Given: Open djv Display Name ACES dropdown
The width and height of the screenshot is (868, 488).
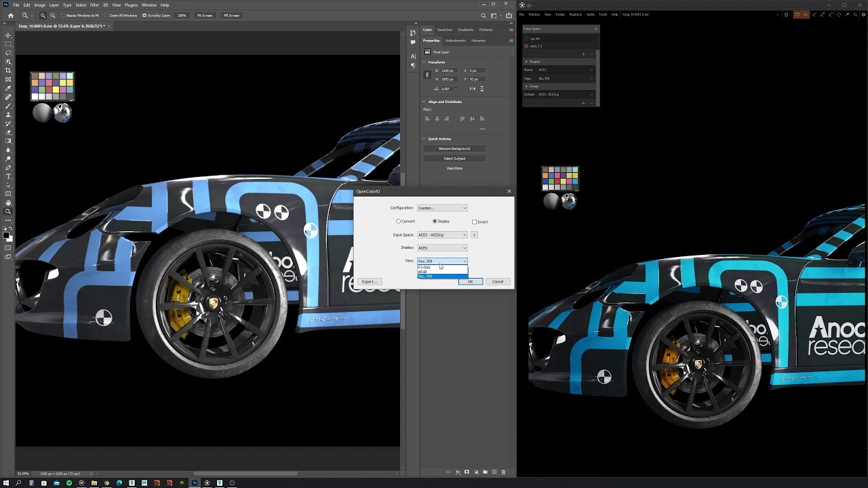Looking at the screenshot, I should pos(566,70).
